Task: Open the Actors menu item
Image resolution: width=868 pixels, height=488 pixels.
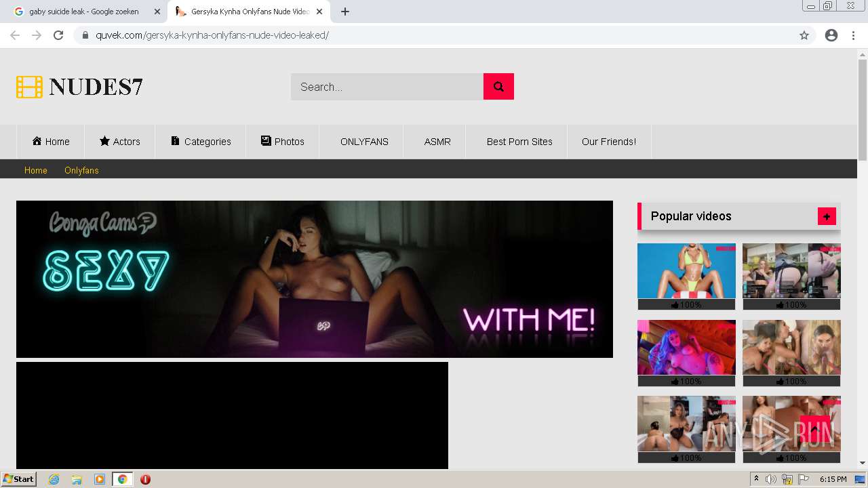Action: (x=120, y=142)
